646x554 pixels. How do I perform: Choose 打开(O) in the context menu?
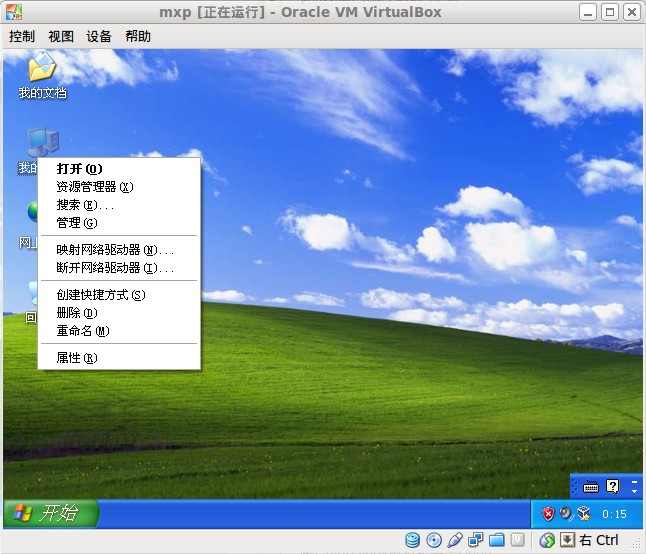point(119,169)
